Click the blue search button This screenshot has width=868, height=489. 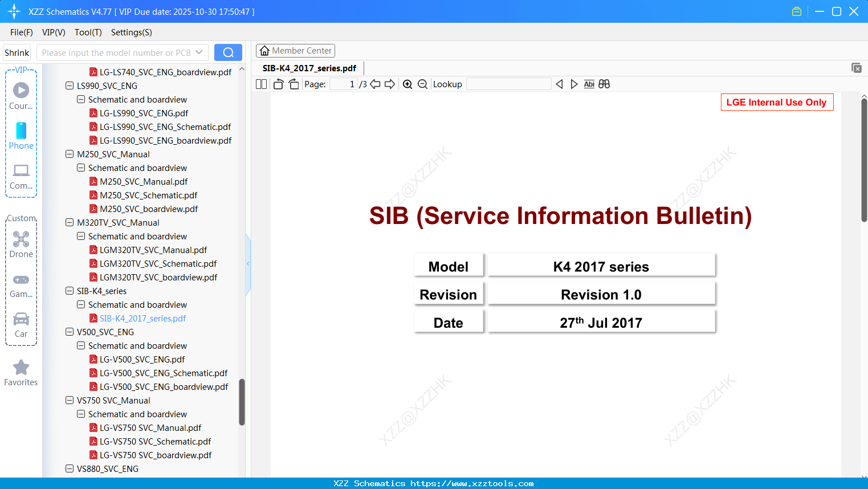coord(228,52)
